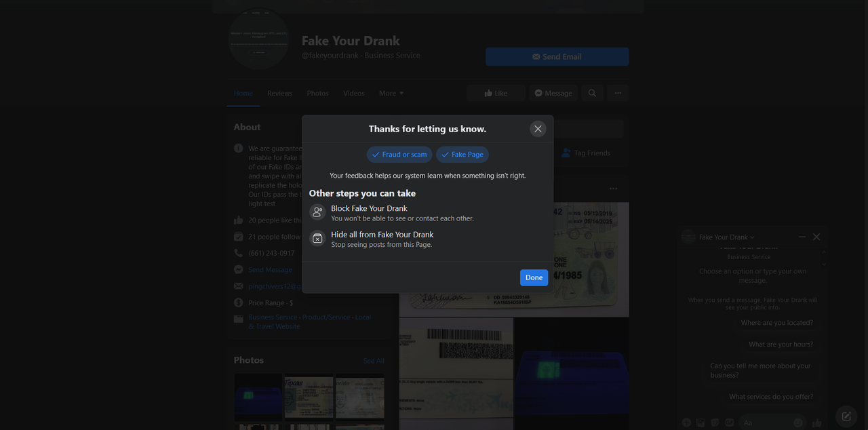Close the Fake Your Drank chat window
The height and width of the screenshot is (430, 868).
pos(816,237)
